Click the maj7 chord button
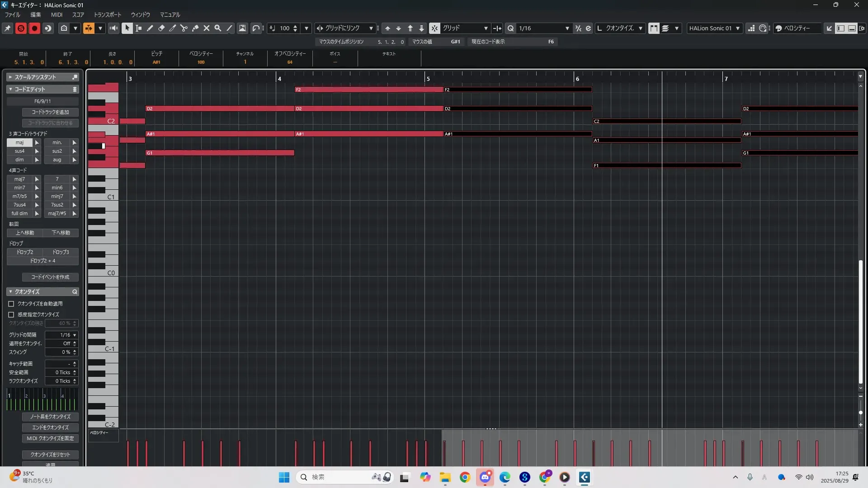This screenshot has width=868, height=488. point(19,179)
